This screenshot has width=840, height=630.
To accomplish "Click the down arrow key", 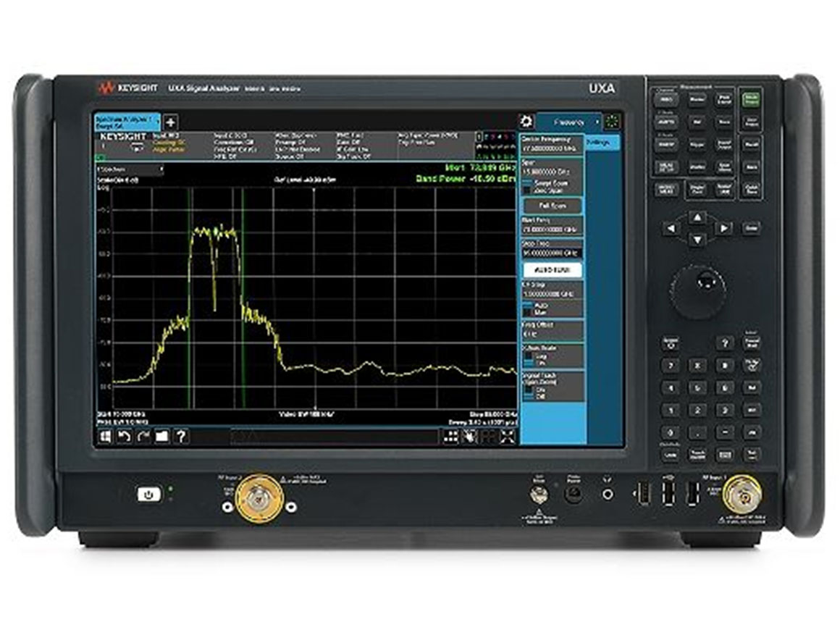I will [x=697, y=240].
